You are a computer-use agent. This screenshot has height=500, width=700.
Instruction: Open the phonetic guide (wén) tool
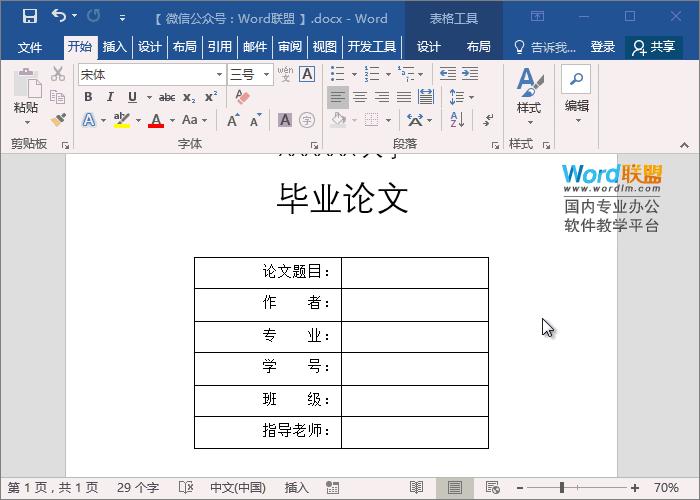click(x=285, y=74)
